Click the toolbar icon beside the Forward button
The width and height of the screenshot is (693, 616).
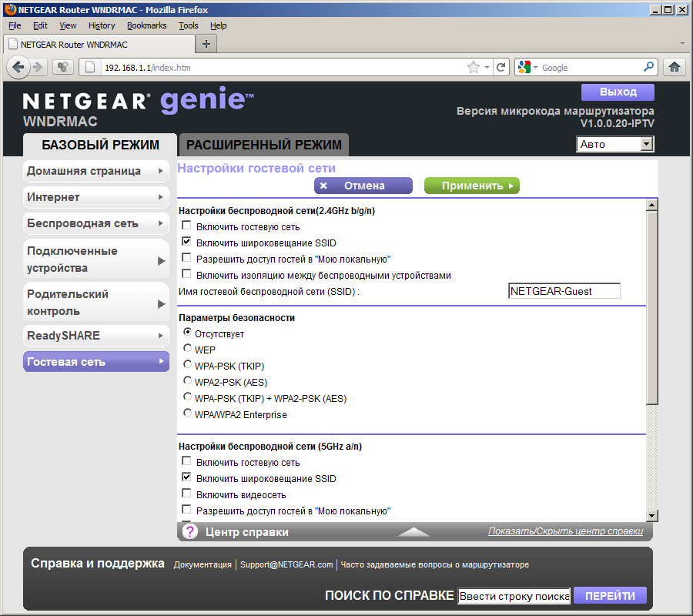click(63, 67)
